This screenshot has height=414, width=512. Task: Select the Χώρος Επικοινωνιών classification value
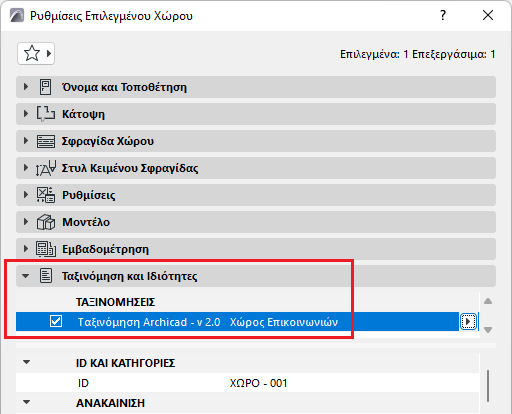tap(284, 322)
